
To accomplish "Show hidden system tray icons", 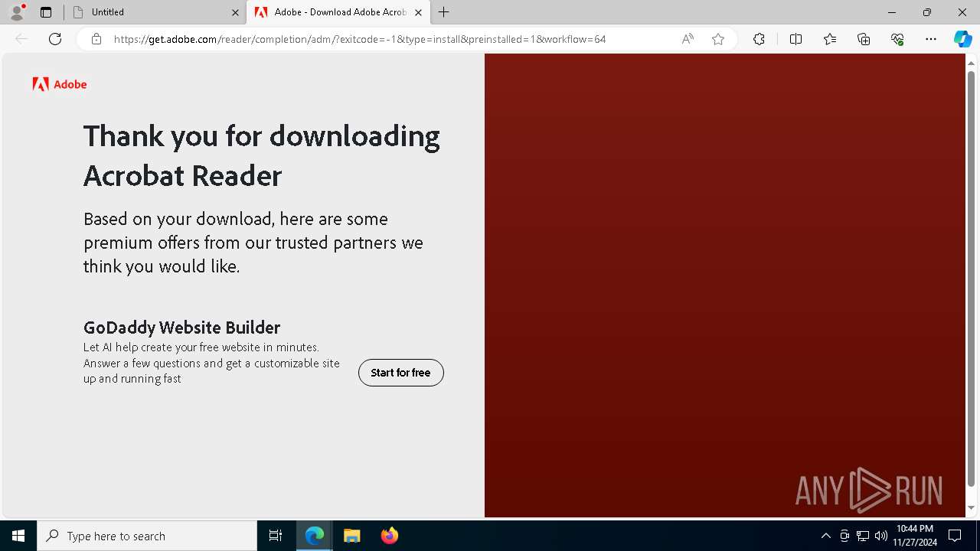I will tap(825, 536).
